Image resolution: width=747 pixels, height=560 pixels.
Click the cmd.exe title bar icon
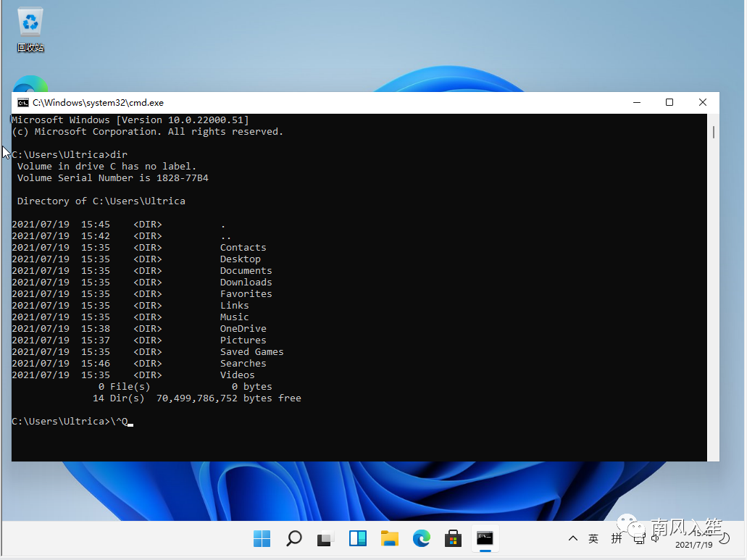click(x=23, y=103)
